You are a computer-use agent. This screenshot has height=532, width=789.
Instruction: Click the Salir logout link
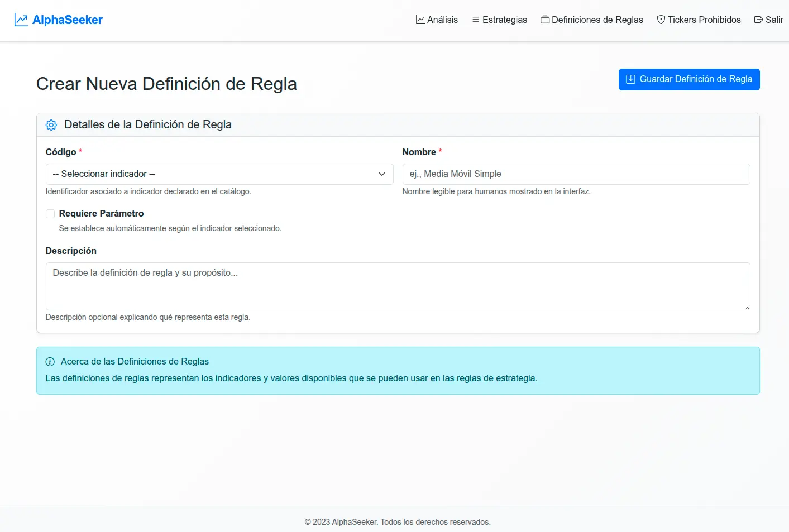[x=768, y=20]
